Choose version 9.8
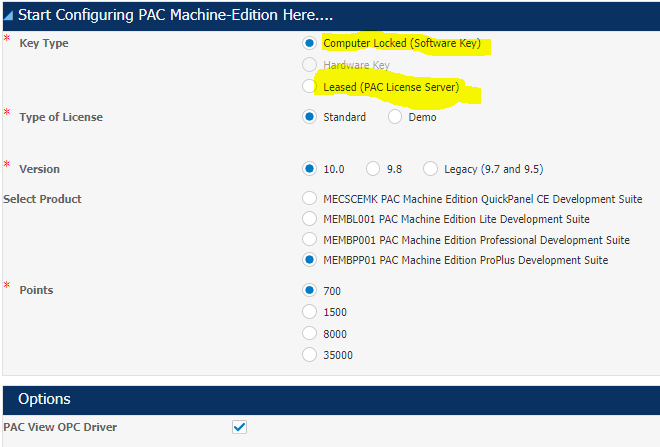 [373, 169]
